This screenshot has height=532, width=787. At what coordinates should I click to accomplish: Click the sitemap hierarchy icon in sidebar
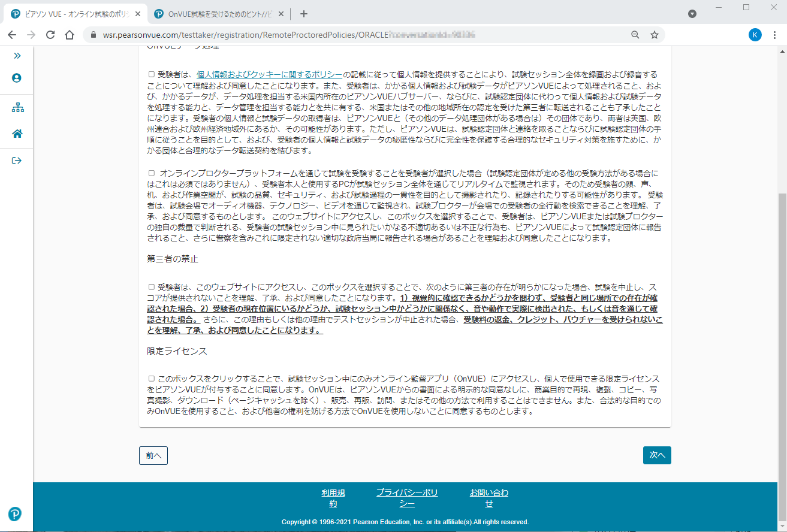coord(17,108)
